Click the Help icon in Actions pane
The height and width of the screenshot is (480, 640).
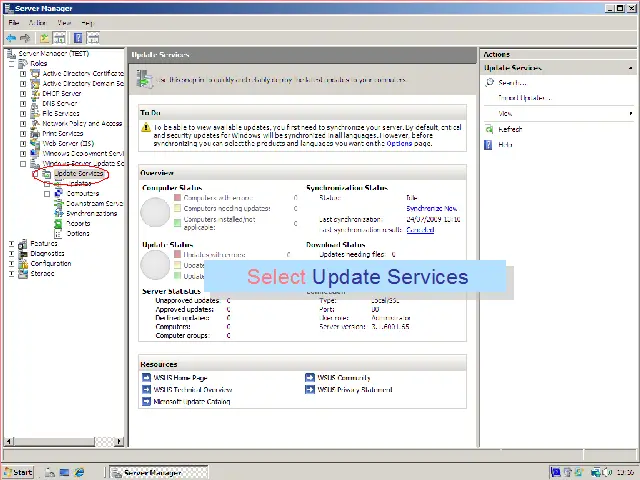pos(488,144)
